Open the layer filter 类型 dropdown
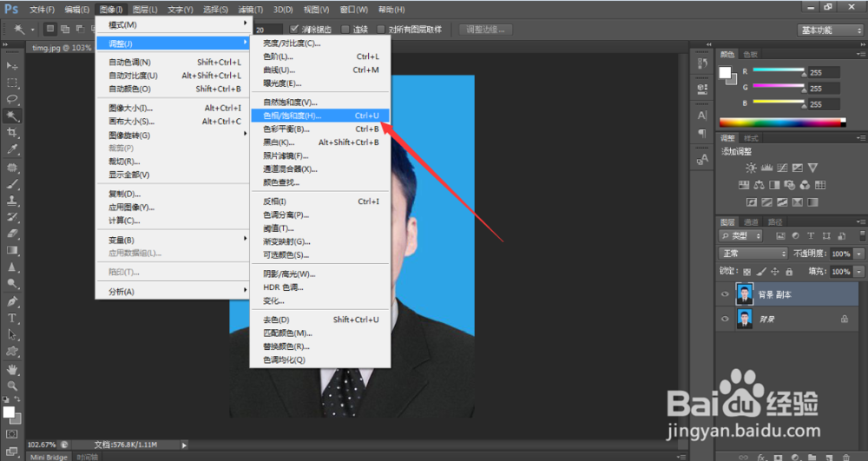 pyautogui.click(x=740, y=236)
